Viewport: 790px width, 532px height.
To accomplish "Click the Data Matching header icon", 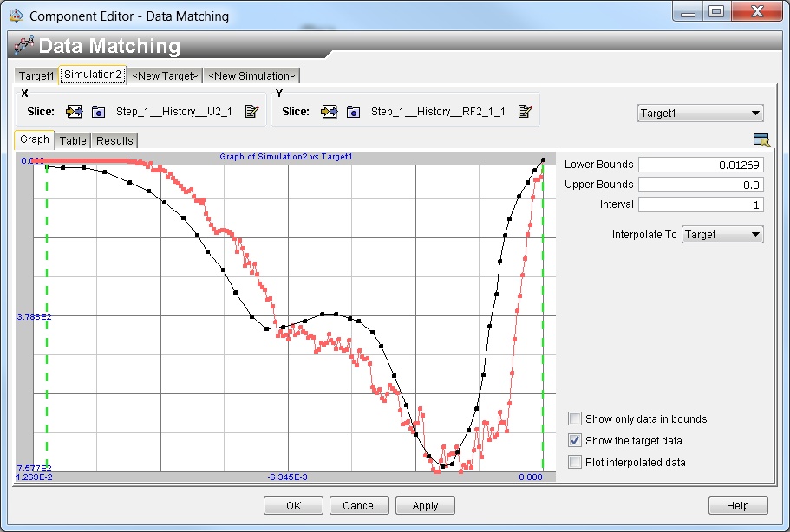I will point(23,45).
